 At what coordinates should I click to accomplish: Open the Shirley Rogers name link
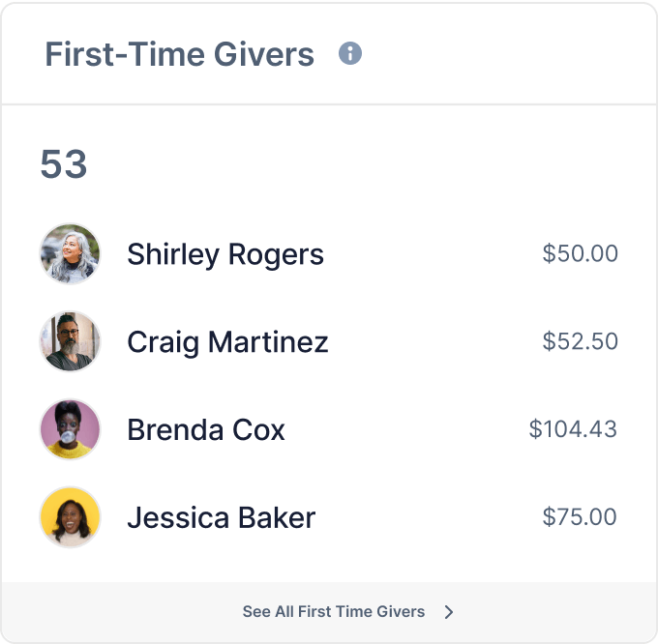(x=225, y=254)
